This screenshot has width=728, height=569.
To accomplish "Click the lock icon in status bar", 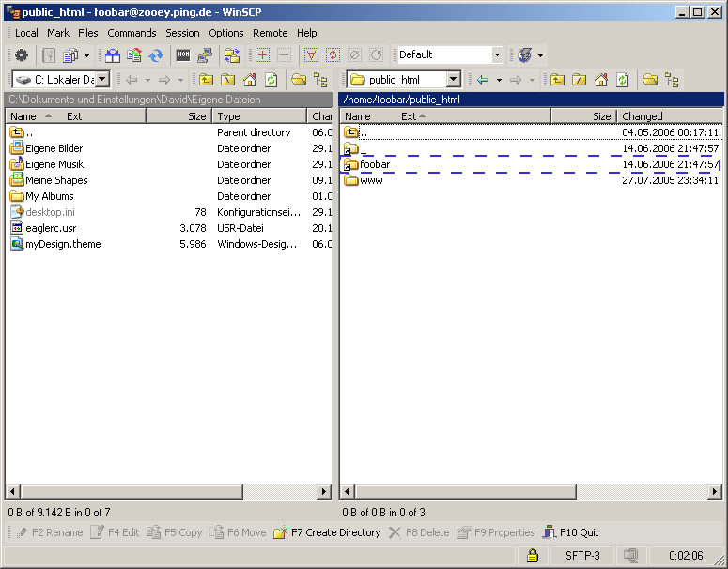I will point(533,555).
